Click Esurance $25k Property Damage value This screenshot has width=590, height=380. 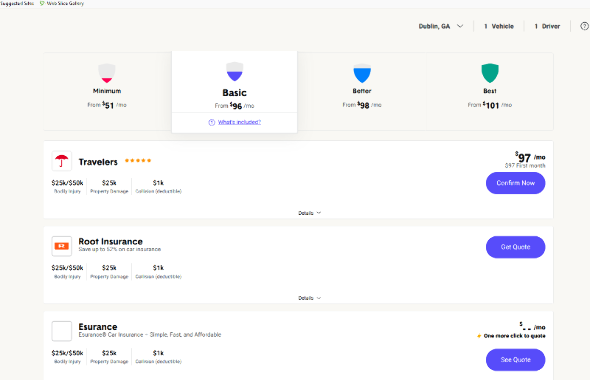pos(109,353)
